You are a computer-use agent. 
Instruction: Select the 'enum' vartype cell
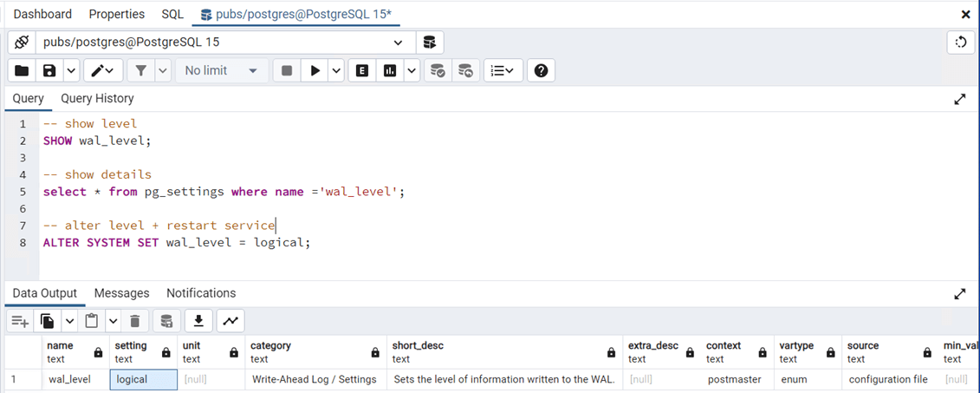(808, 379)
